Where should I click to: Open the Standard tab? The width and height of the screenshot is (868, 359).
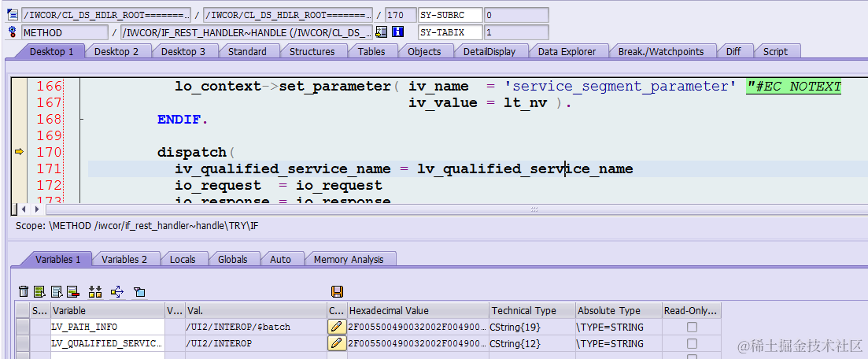(247, 51)
